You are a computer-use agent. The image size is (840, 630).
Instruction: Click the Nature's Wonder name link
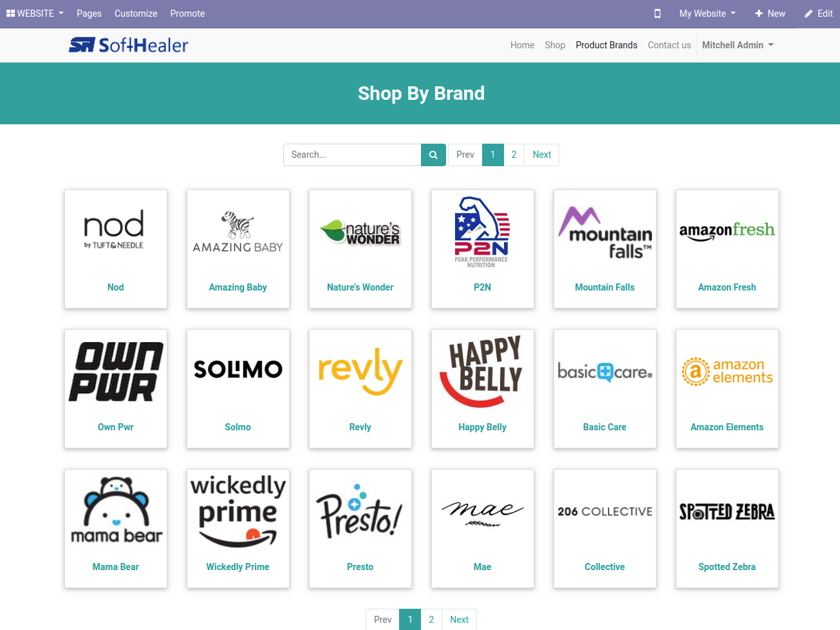click(360, 287)
